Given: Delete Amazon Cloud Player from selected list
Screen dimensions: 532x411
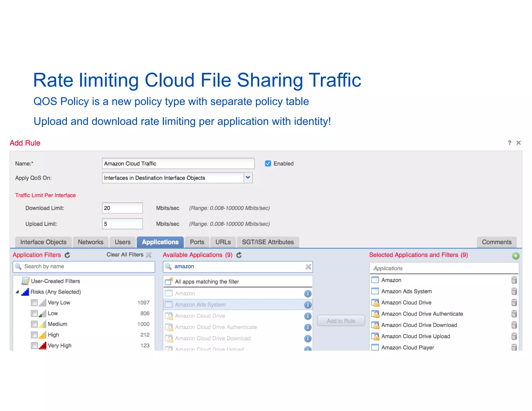Looking at the screenshot, I should click(514, 347).
